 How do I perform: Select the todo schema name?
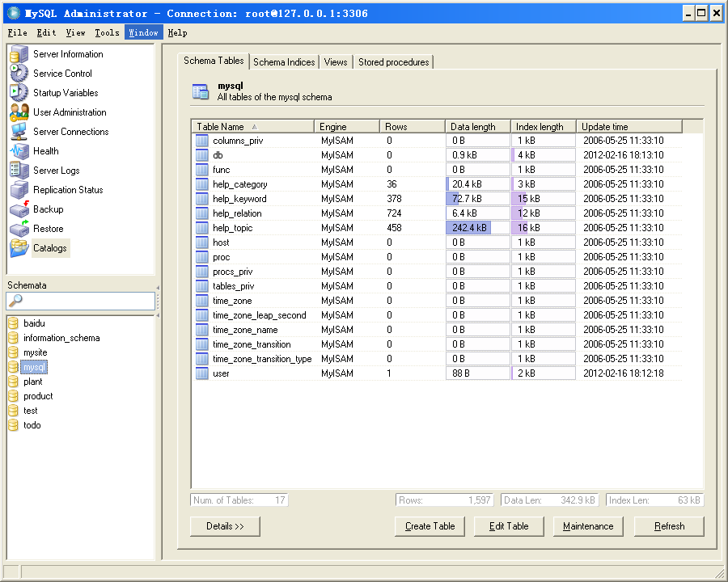pos(32,425)
